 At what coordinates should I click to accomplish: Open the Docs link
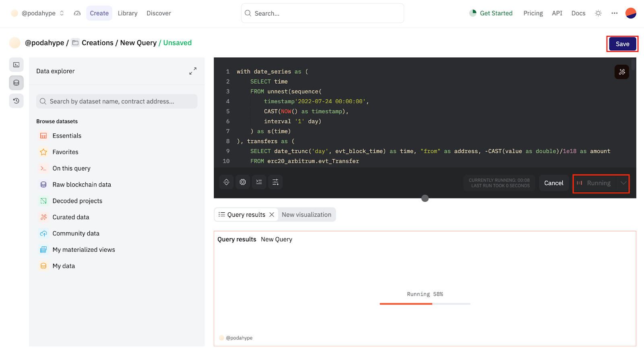(578, 13)
